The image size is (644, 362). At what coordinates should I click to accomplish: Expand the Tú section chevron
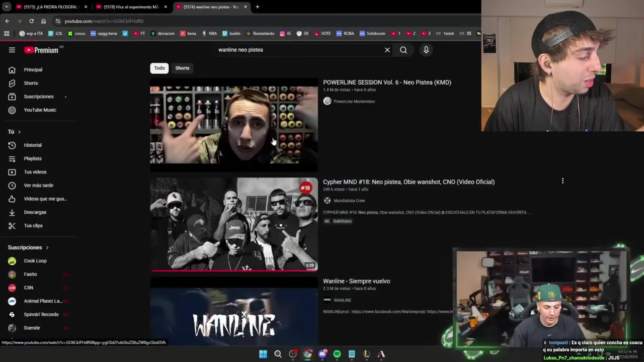19,132
